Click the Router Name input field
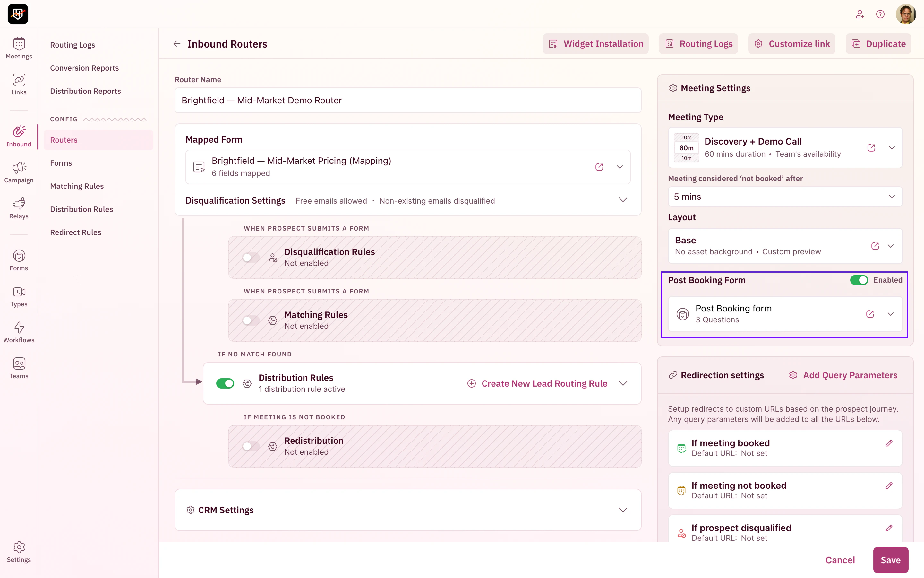 (408, 100)
